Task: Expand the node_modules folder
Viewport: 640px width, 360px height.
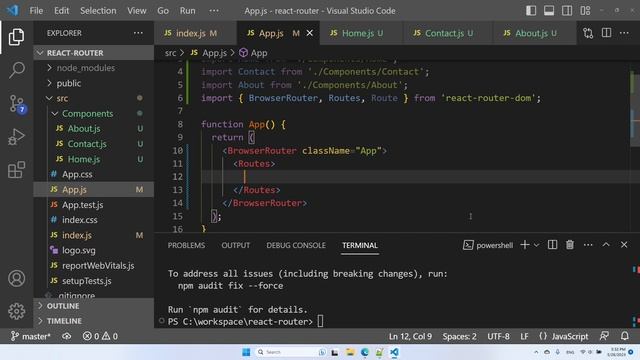Action: click(x=93, y=68)
